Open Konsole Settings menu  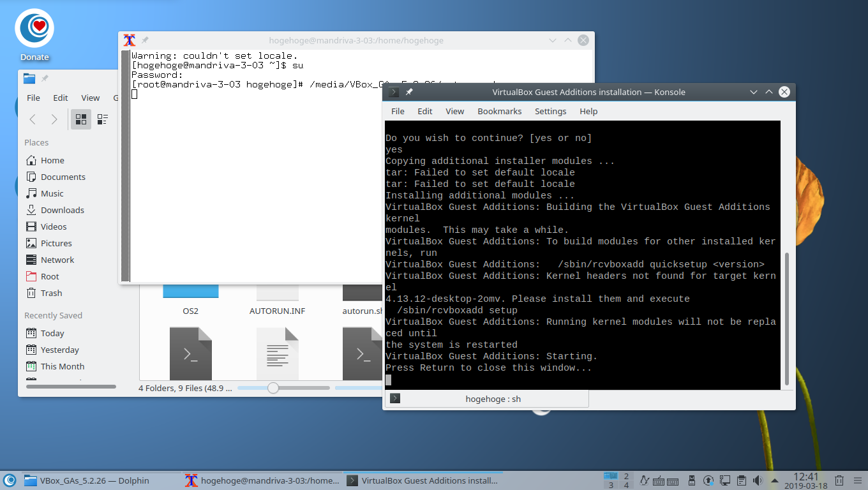[550, 111]
